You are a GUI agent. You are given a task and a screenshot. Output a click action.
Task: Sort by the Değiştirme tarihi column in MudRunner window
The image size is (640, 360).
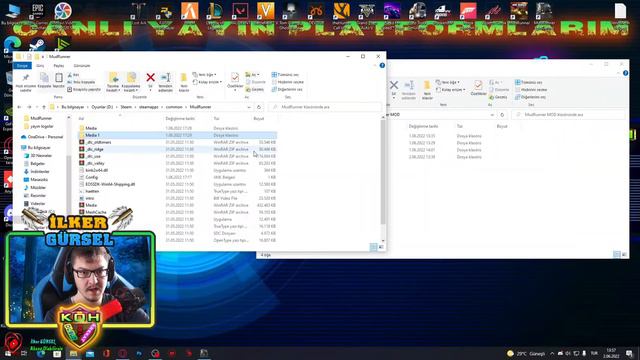(x=180, y=118)
